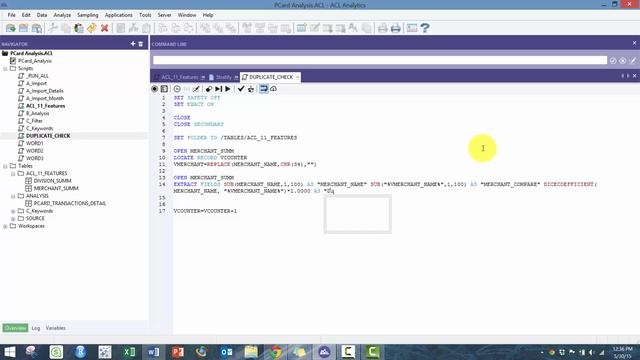Show the Variables tab in Navigator

(x=56, y=328)
